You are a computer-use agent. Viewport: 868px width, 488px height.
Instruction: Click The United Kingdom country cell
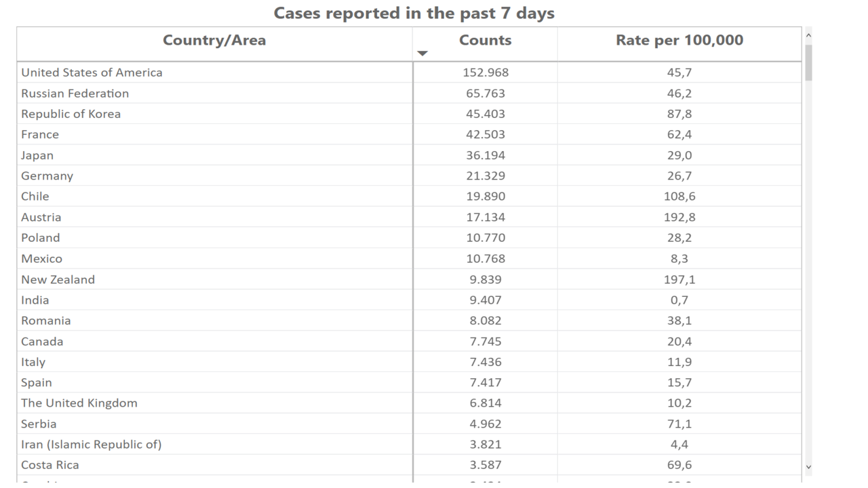tap(79, 403)
